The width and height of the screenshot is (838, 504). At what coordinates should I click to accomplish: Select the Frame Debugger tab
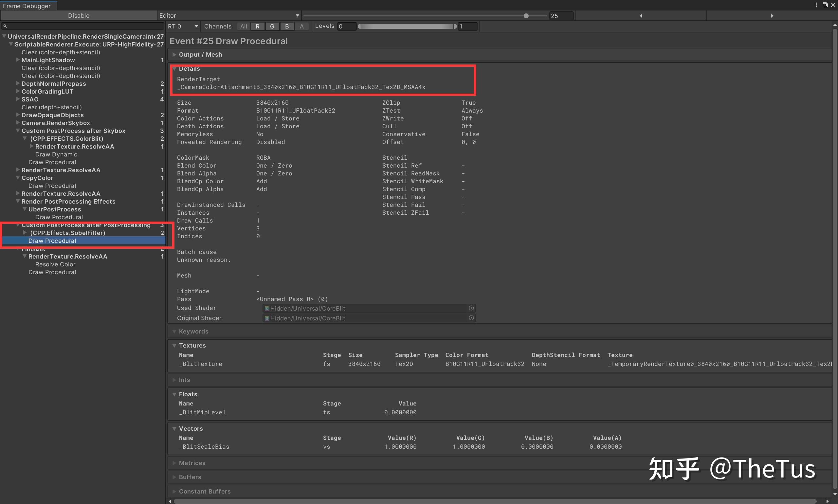point(27,6)
